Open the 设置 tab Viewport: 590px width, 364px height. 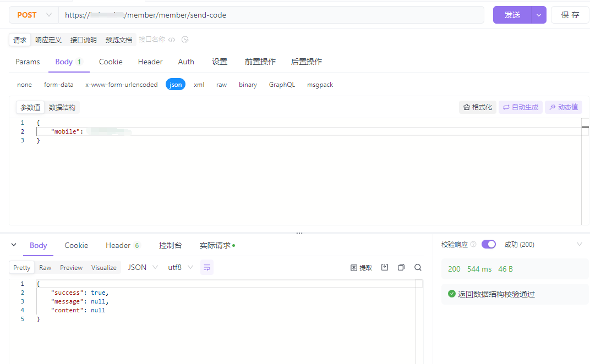pos(220,62)
